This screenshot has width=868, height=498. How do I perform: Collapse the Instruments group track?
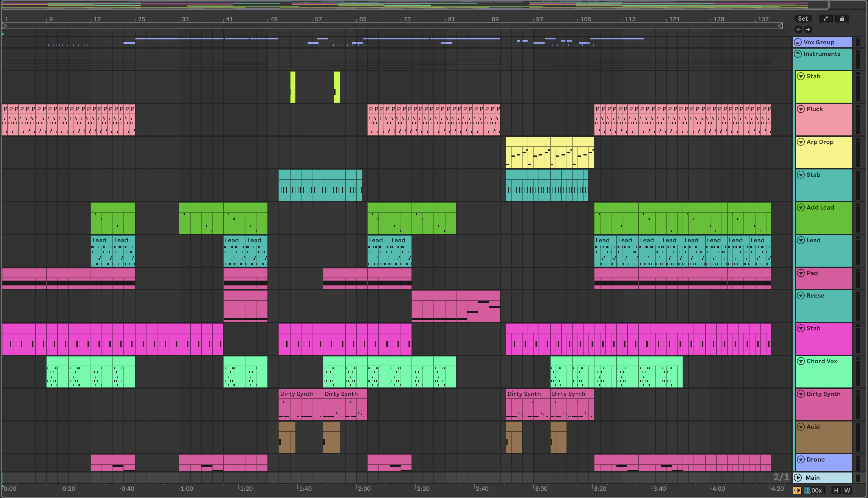point(798,54)
